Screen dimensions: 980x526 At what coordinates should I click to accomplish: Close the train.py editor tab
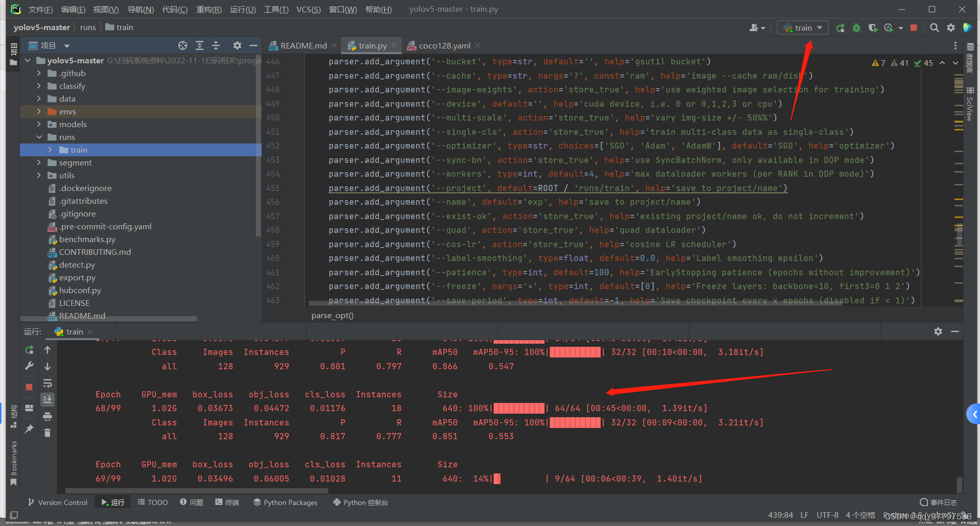[394, 45]
